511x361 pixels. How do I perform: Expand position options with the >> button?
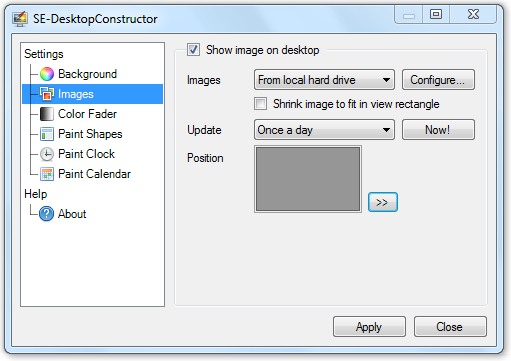click(x=383, y=202)
